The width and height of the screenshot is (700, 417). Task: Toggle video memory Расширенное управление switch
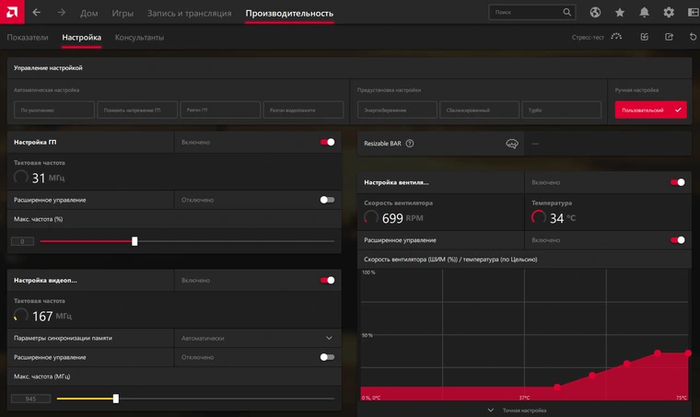tap(327, 357)
